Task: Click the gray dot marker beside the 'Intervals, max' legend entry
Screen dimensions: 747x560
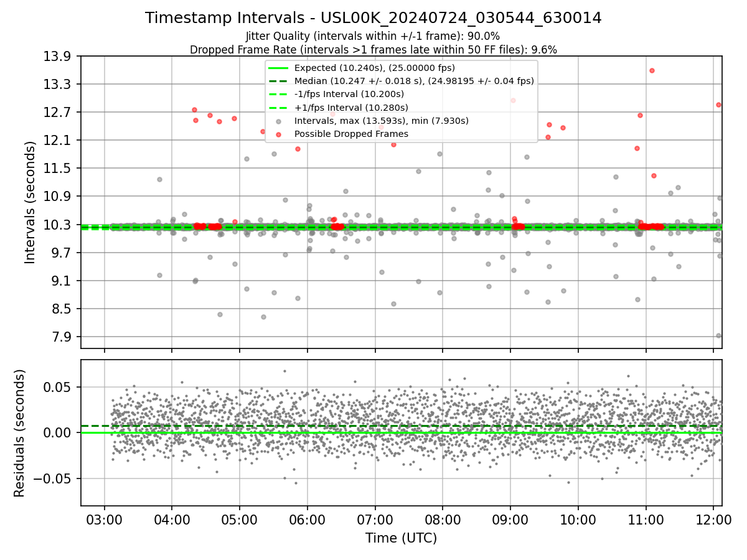Action: [278, 121]
